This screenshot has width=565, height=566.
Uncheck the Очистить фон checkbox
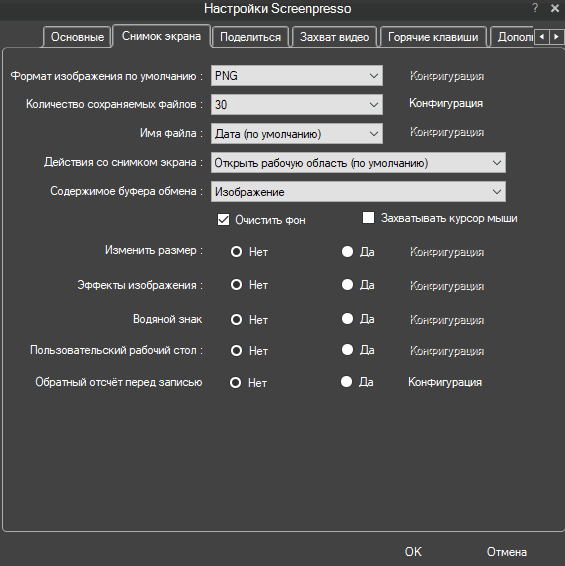click(x=223, y=219)
